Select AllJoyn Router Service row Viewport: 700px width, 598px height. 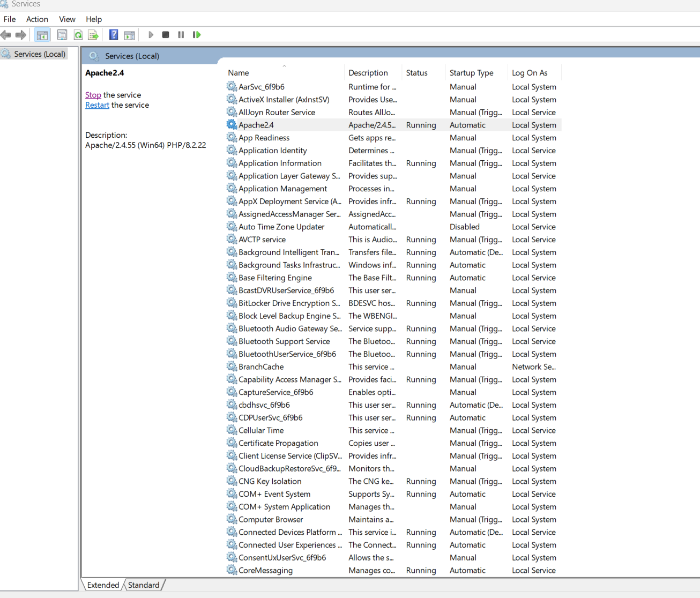point(393,113)
